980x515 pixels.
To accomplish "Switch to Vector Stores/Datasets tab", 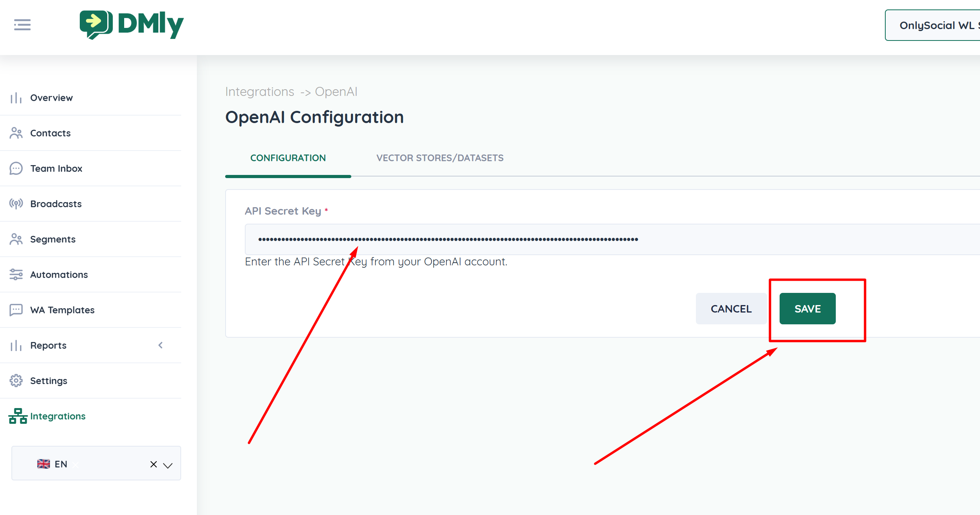I will tap(440, 158).
